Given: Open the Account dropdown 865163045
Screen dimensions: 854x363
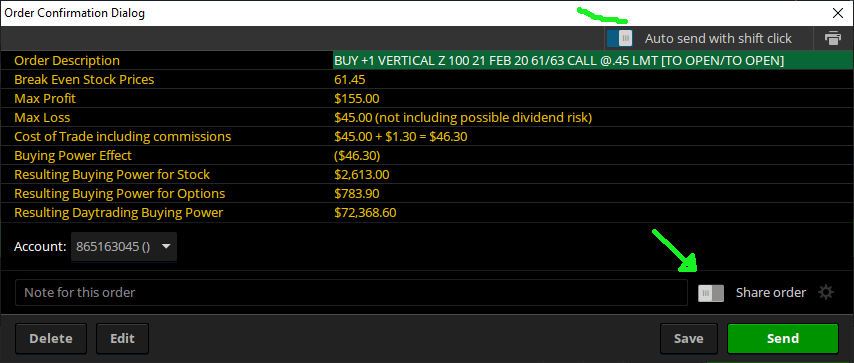Looking at the screenshot, I should pyautogui.click(x=124, y=246).
